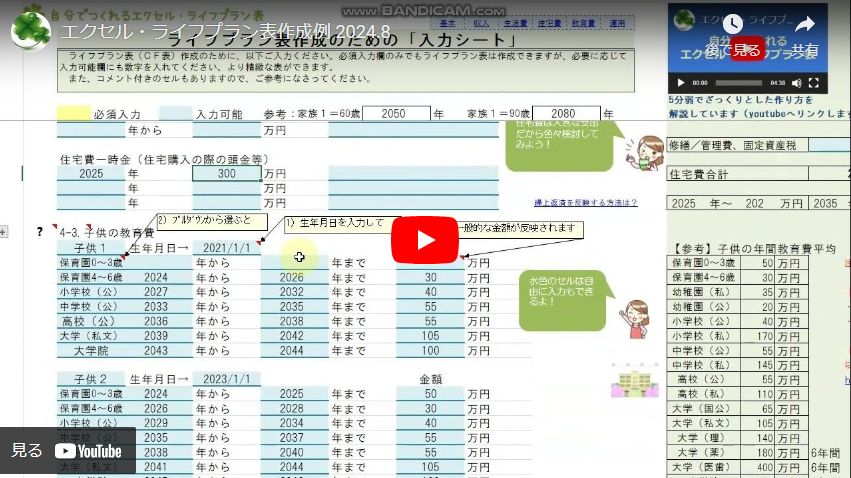
Task: Mute the small video using the speaker icon
Action: (x=796, y=83)
